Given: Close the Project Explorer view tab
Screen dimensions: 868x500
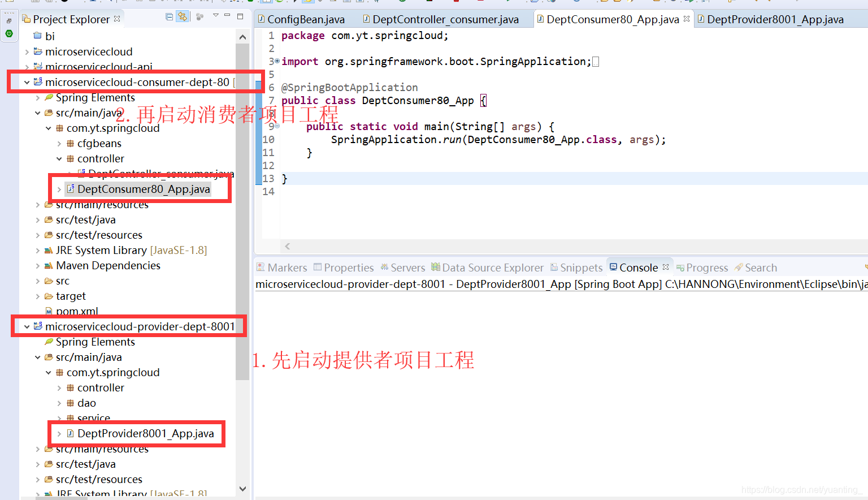Looking at the screenshot, I should (117, 19).
